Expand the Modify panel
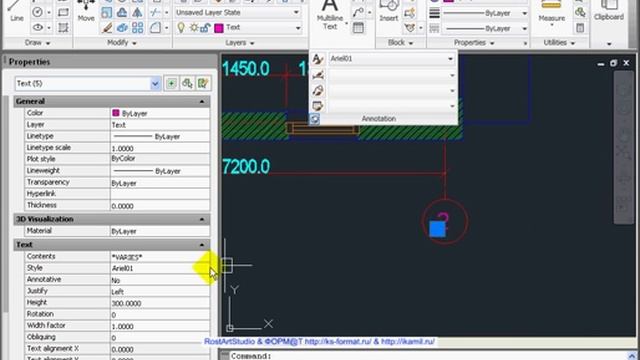Image resolution: width=640 pixels, height=360 pixels. click(122, 42)
